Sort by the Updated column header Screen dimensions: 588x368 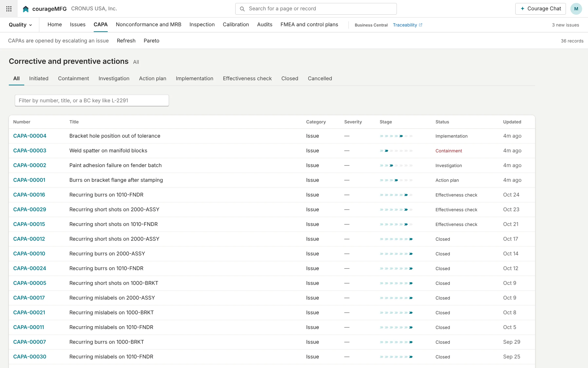coord(512,122)
